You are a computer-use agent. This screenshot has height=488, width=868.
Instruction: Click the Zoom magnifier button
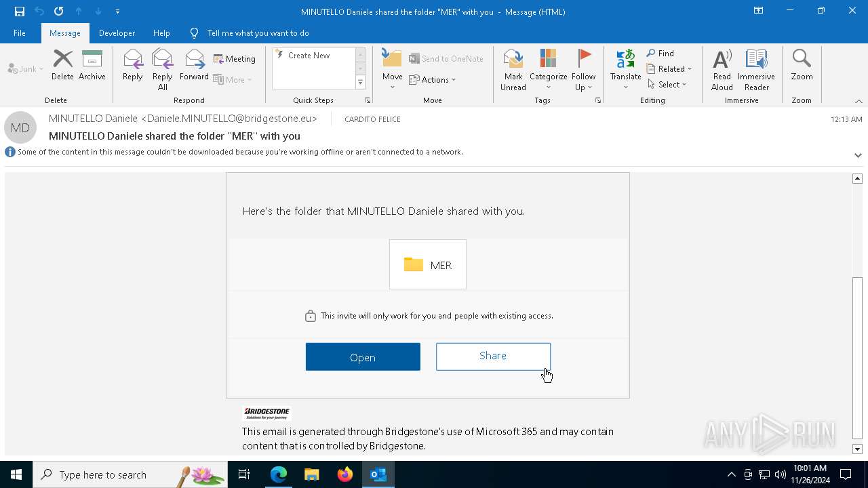tap(802, 66)
